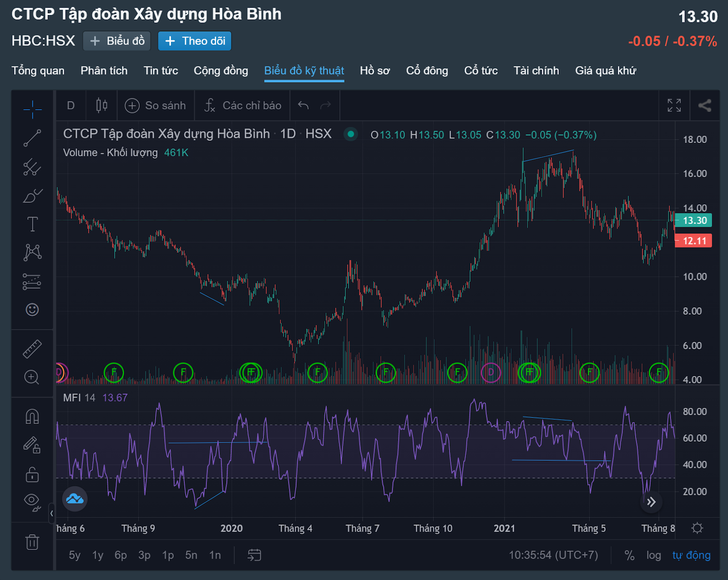
Task: Collapse the drawing toolbar side arrow
Action: [x=51, y=513]
